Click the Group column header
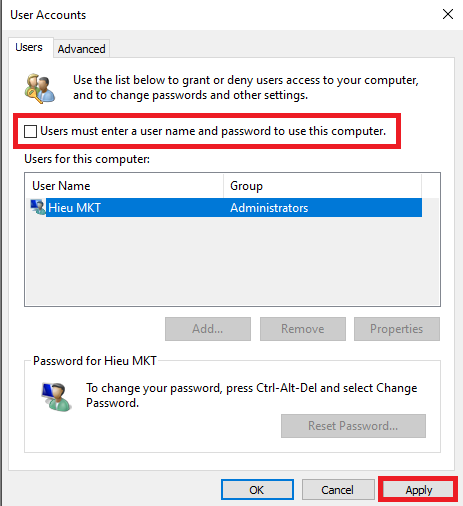463x506 pixels. tap(322, 186)
